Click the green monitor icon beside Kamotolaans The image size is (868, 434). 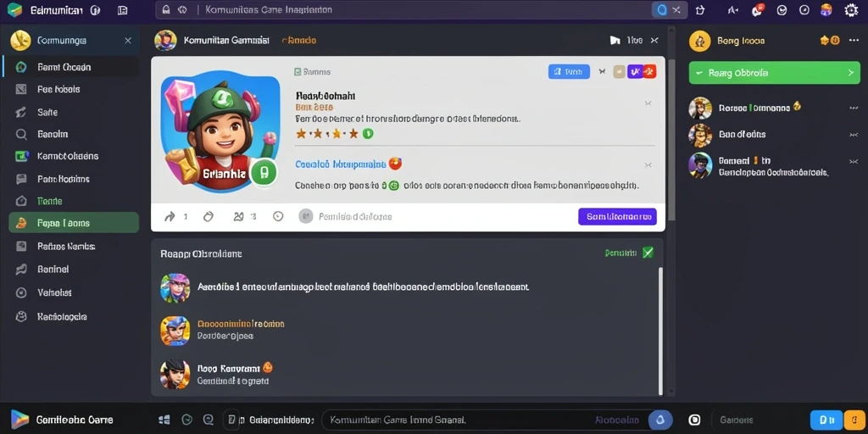[21, 156]
